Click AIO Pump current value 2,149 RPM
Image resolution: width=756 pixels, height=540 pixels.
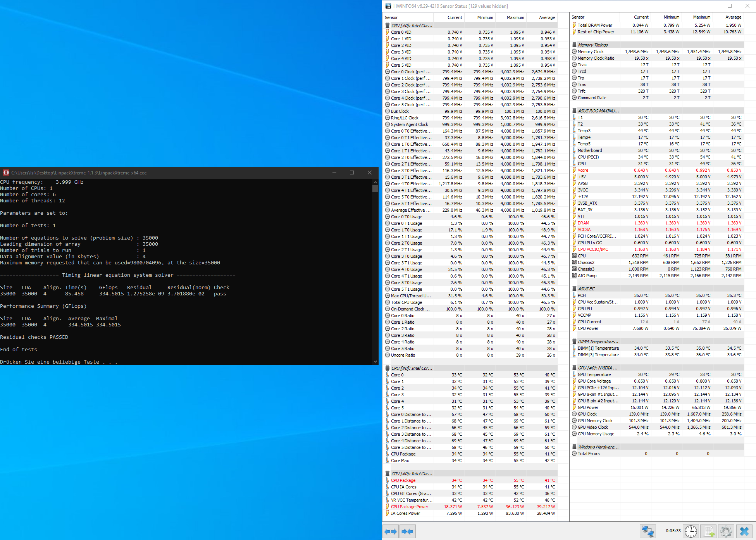click(638, 276)
